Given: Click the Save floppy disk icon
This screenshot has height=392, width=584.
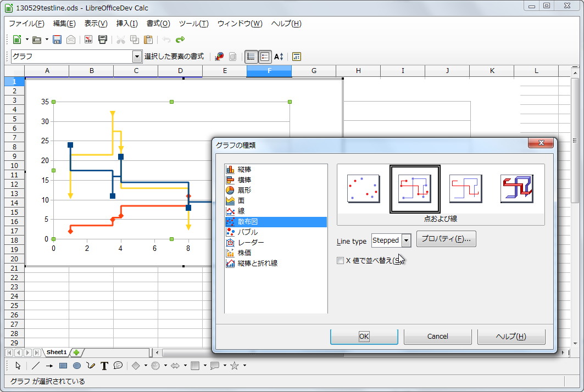Looking at the screenshot, I should coord(57,40).
